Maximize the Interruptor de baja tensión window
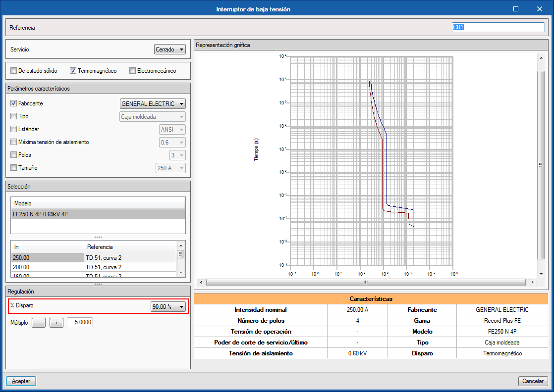 [x=515, y=9]
